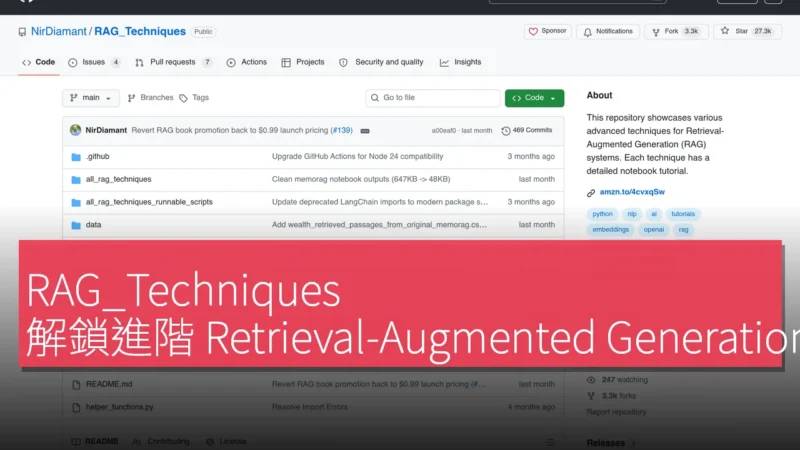Viewport: 800px width, 450px height.
Task: Click the Sponsor heart button
Action: [547, 32]
